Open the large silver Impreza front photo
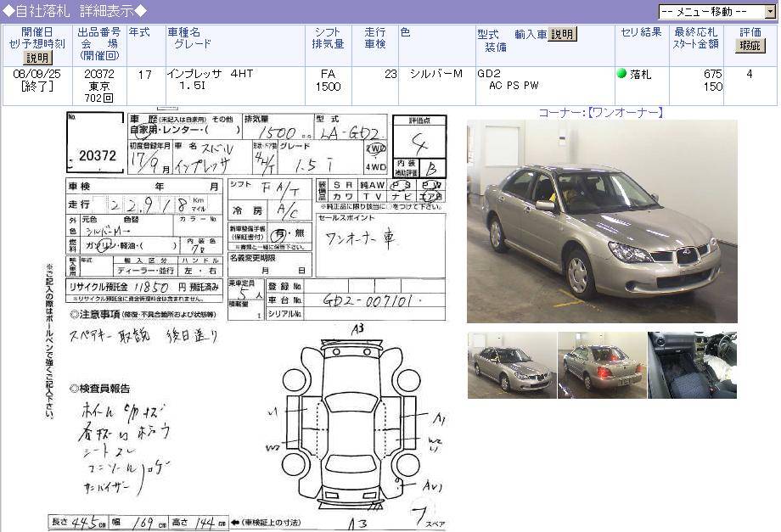Screen dimensions: 781x532 (x=602, y=221)
